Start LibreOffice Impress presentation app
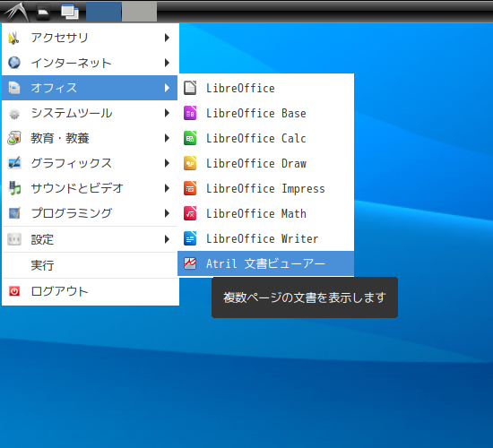 [265, 188]
